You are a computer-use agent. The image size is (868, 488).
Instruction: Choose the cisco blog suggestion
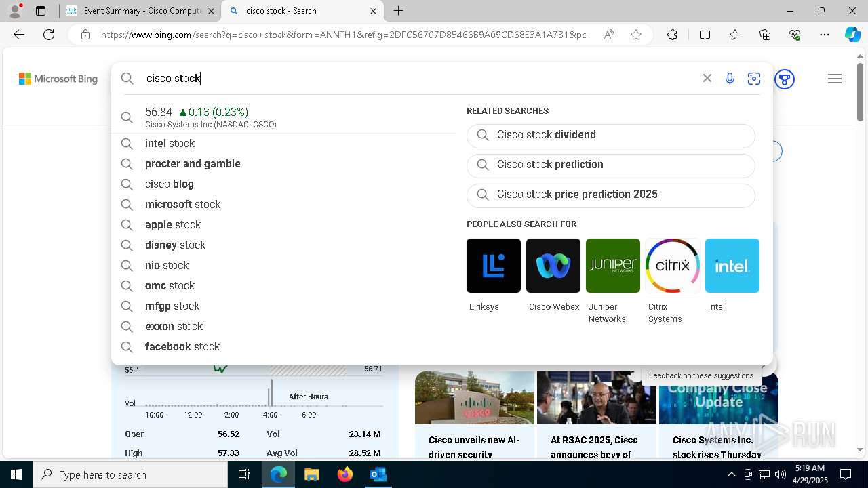pos(283,184)
